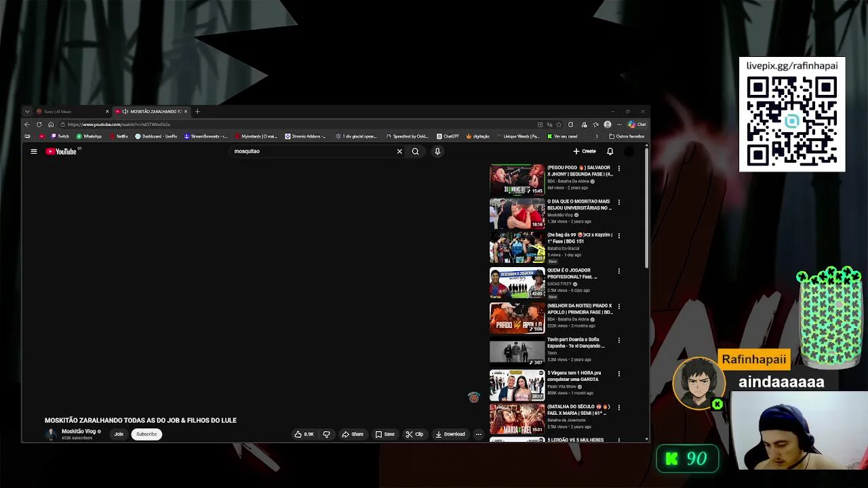Show more bookmarks with overflow chevron

click(x=597, y=136)
